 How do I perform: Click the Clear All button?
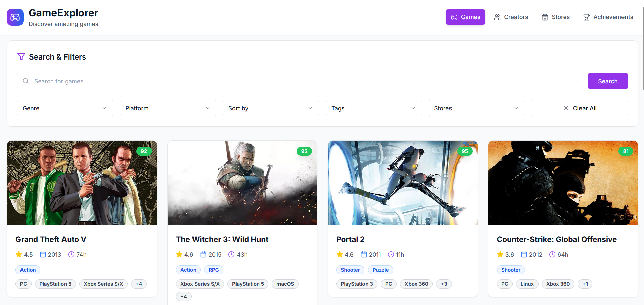(580, 108)
